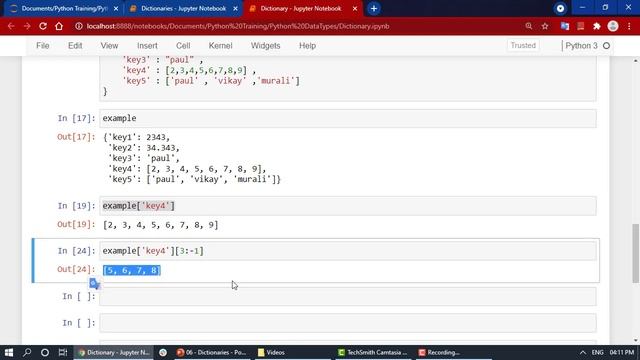Screen dimensions: 640x360
Task: Open the browser home page icon
Action: (59, 26)
